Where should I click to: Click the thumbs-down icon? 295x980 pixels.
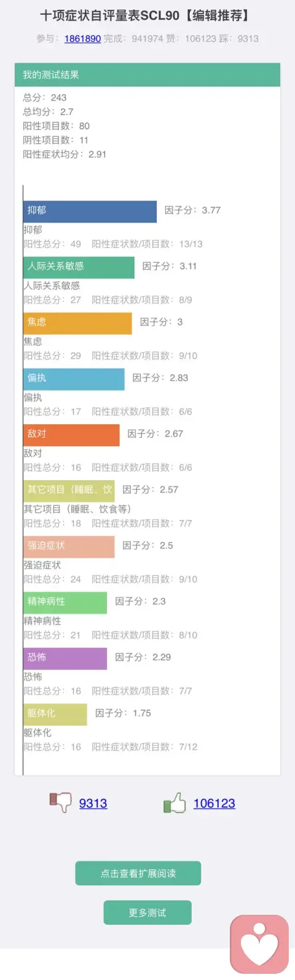tap(60, 802)
